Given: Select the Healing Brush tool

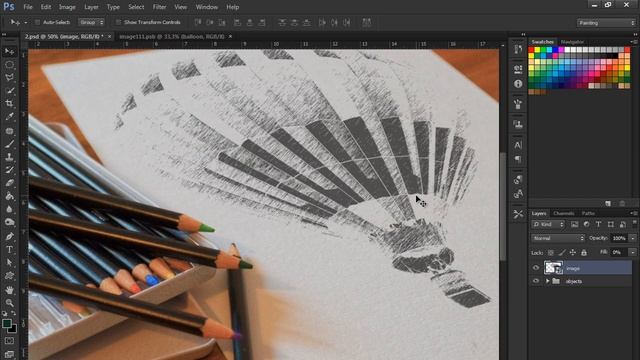Looking at the screenshot, I should tap(9, 131).
